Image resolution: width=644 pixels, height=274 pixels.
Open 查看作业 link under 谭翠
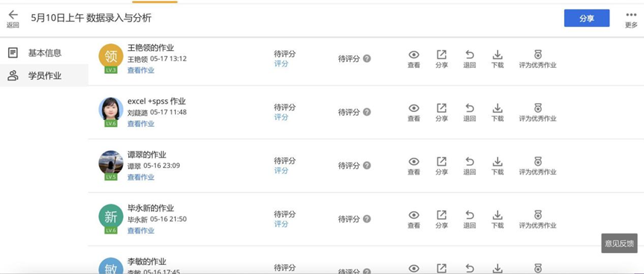tap(141, 178)
